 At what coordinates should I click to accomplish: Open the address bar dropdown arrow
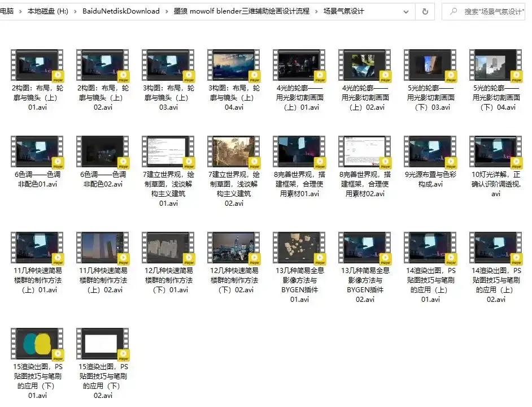point(405,11)
